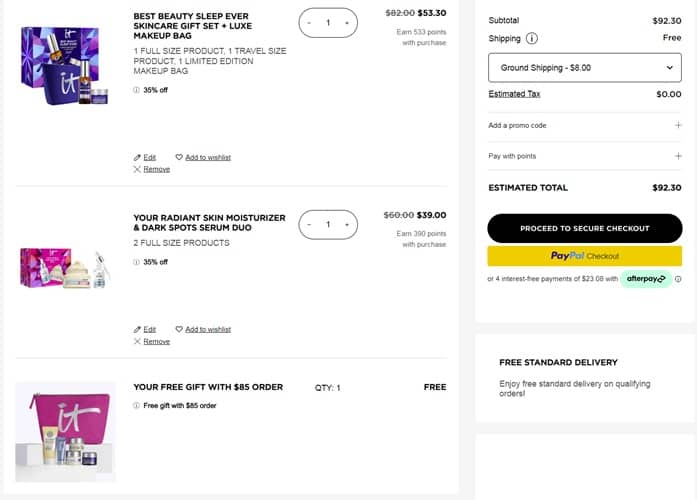Click 35% off info icon on Radiant Skin duo
This screenshot has height=500, width=697.
click(137, 262)
